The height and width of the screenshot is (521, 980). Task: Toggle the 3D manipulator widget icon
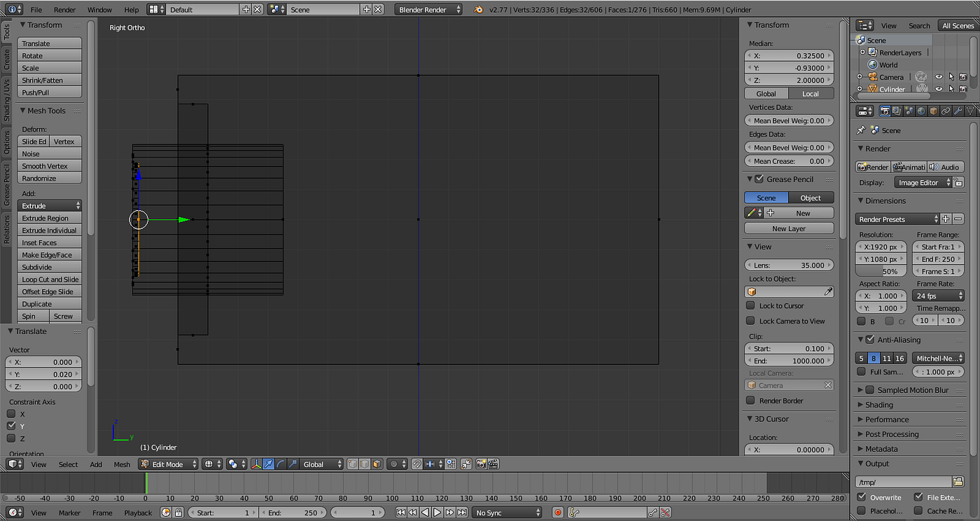(256, 464)
